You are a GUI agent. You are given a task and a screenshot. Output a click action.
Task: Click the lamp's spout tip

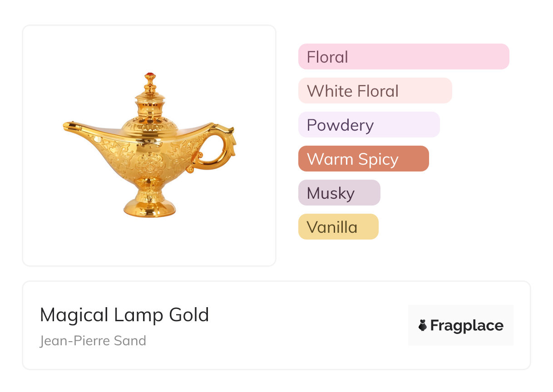click(69, 127)
